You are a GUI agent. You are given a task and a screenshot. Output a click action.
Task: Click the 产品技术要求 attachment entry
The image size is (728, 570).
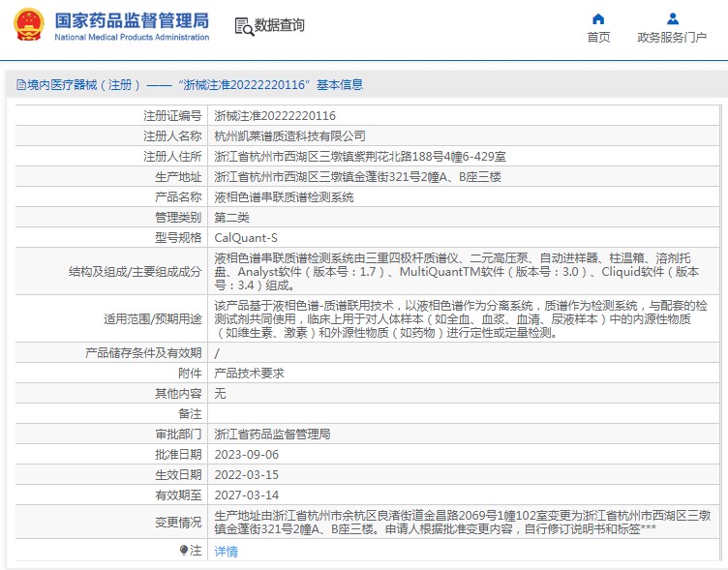pyautogui.click(x=249, y=373)
